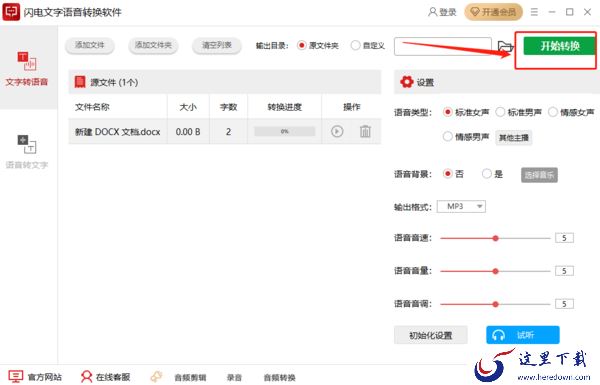Click the 闪电文字语音转换软件 app logo
Image resolution: width=600 pixels, height=385 pixels.
(11, 12)
